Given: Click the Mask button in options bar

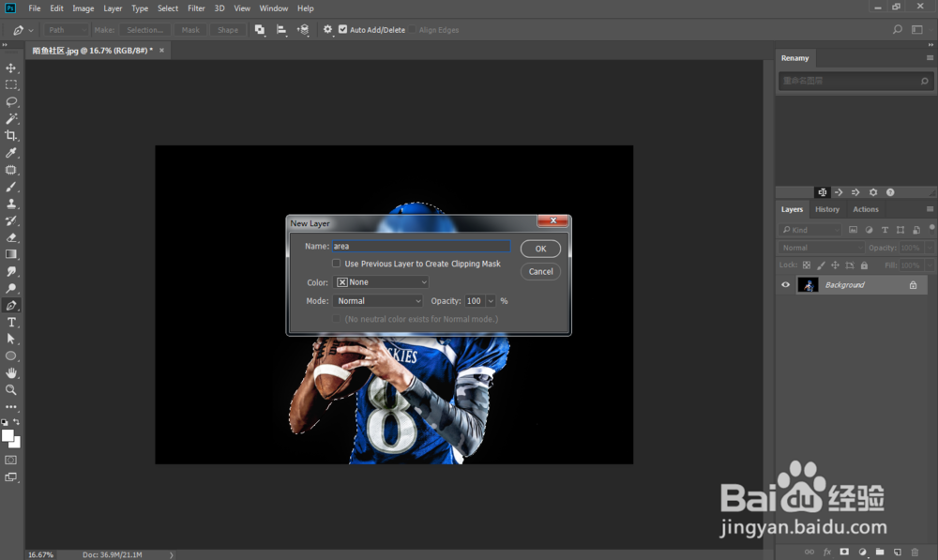Looking at the screenshot, I should (x=190, y=29).
